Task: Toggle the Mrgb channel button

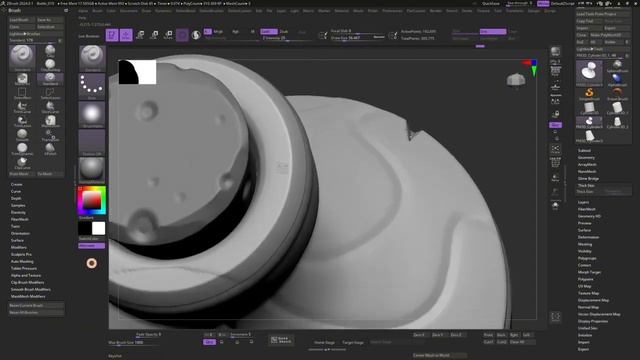Action: click(218, 31)
